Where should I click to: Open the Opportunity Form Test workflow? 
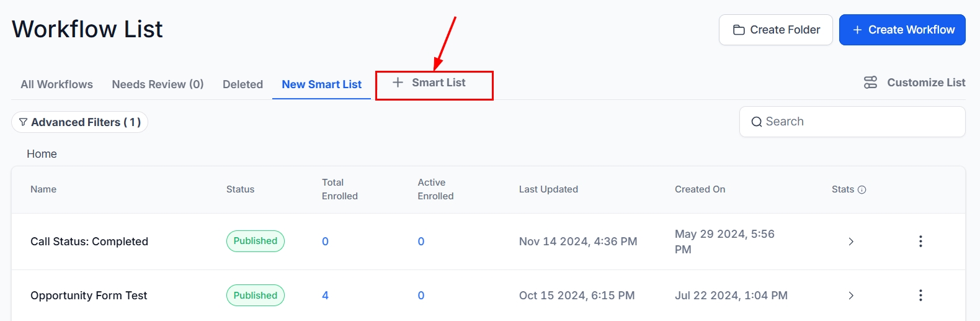tap(89, 296)
